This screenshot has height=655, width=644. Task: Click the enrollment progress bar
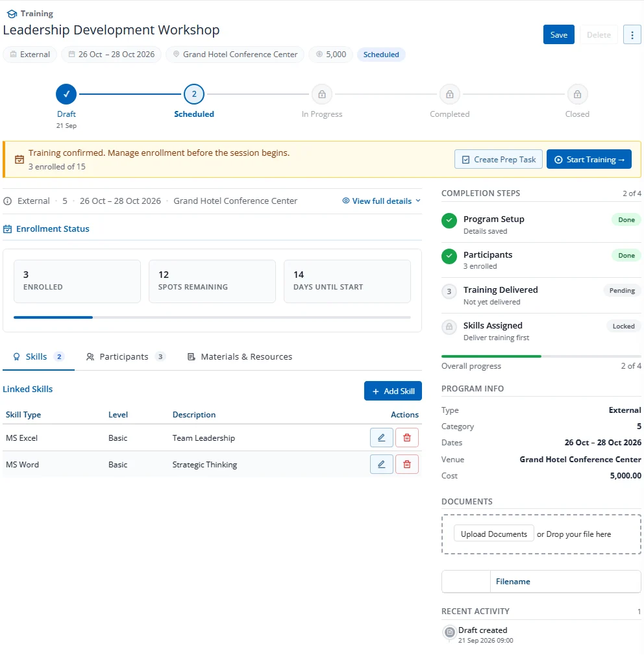pos(212,317)
